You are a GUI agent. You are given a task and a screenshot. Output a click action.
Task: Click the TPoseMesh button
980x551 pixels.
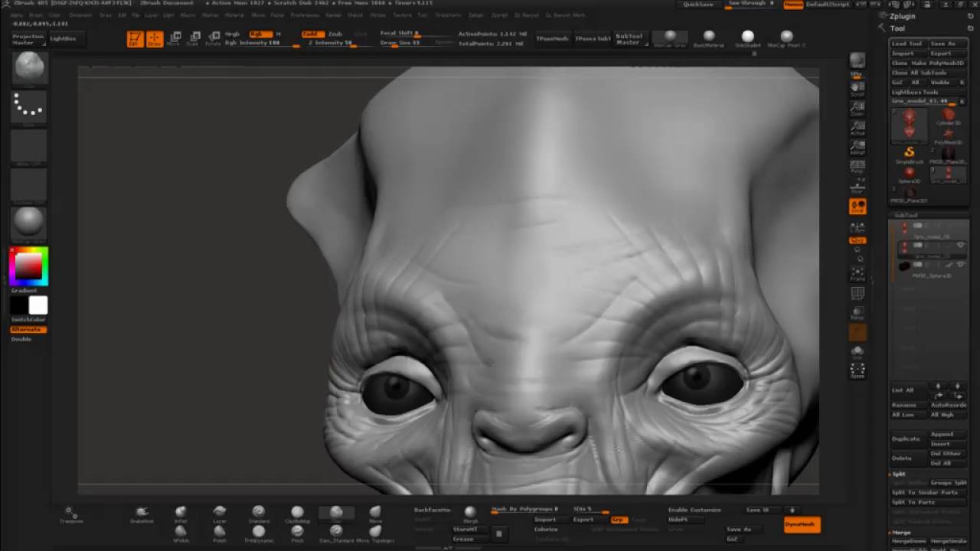tap(552, 38)
